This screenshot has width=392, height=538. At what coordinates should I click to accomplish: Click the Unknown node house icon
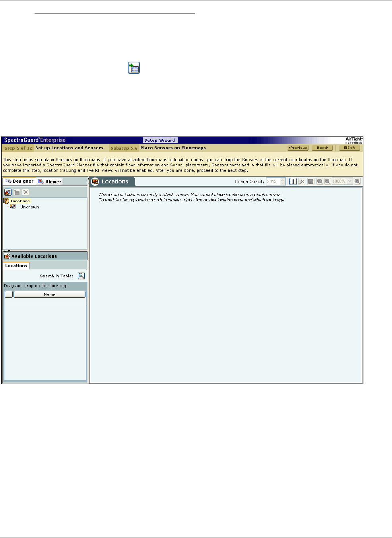13,207
